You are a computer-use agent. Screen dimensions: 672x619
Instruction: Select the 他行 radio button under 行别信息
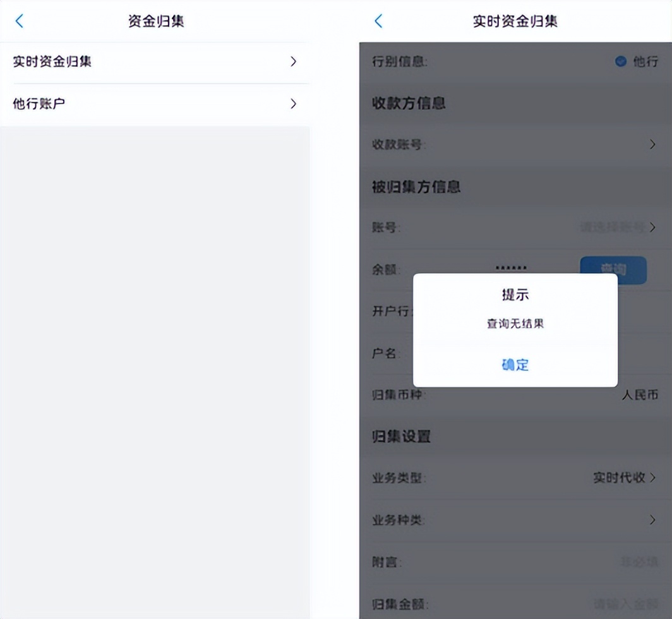[x=620, y=62]
